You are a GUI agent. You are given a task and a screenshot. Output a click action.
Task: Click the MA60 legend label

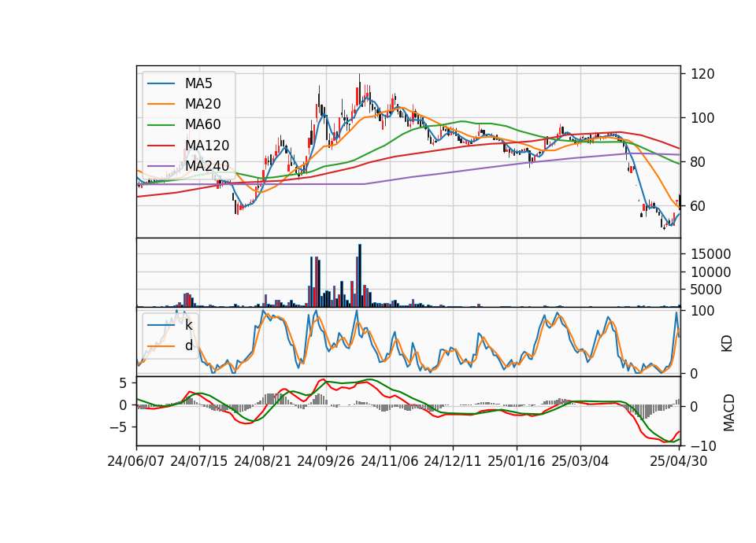202,125
